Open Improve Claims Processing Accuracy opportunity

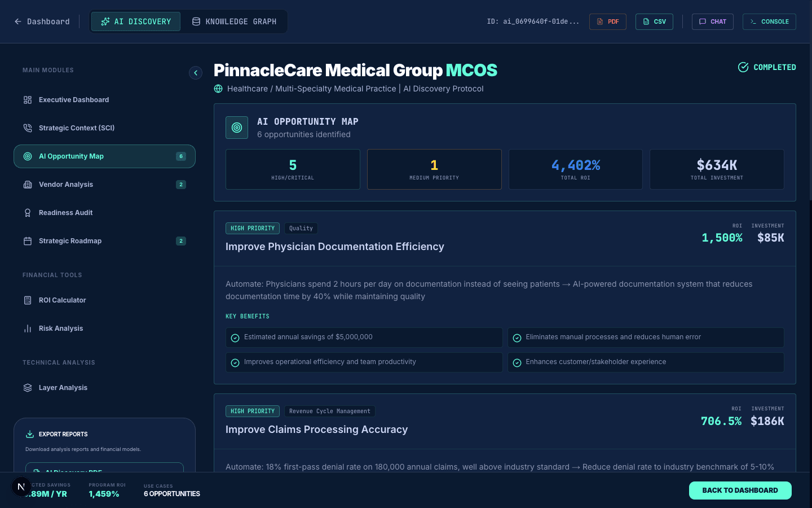[317, 430]
